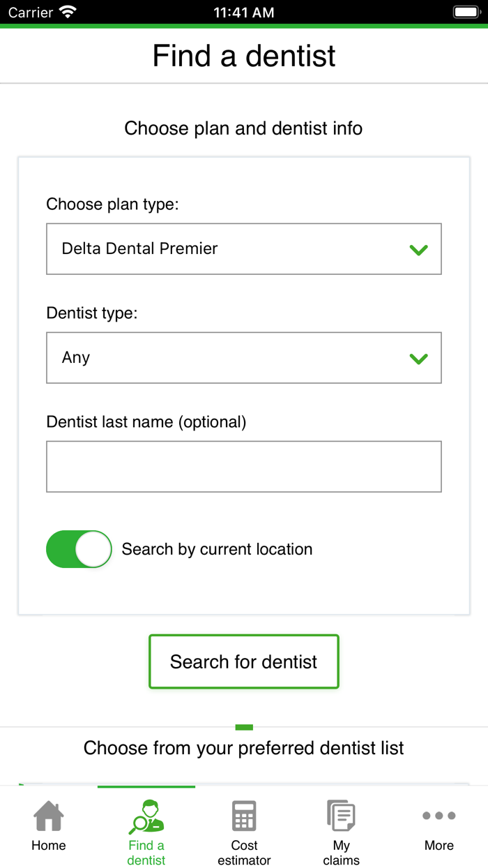Select the Choose plan and dentist info heading
The image size is (488, 868).
(243, 128)
